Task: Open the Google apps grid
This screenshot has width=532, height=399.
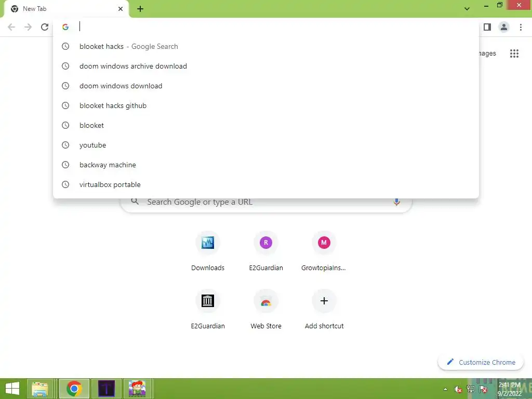Action: pos(514,54)
